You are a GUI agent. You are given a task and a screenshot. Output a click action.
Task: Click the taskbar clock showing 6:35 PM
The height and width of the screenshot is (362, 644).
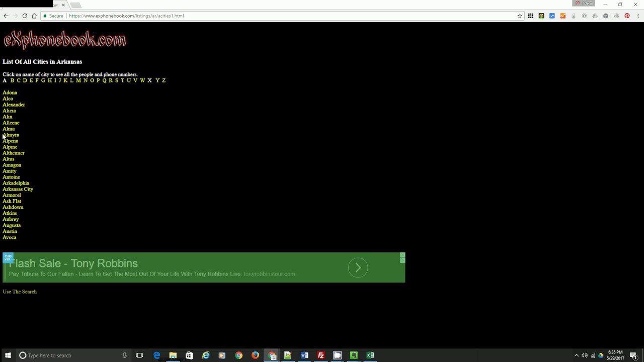pyautogui.click(x=615, y=355)
